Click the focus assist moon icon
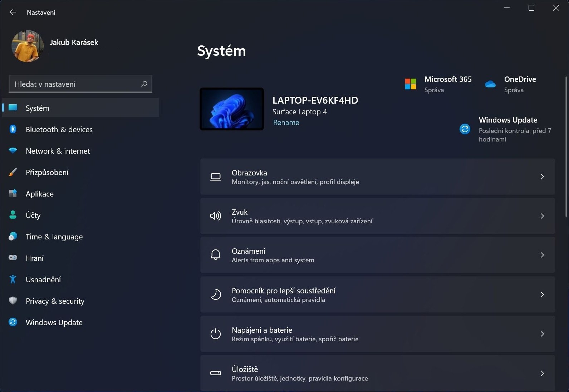This screenshot has height=392, width=569. [216, 294]
